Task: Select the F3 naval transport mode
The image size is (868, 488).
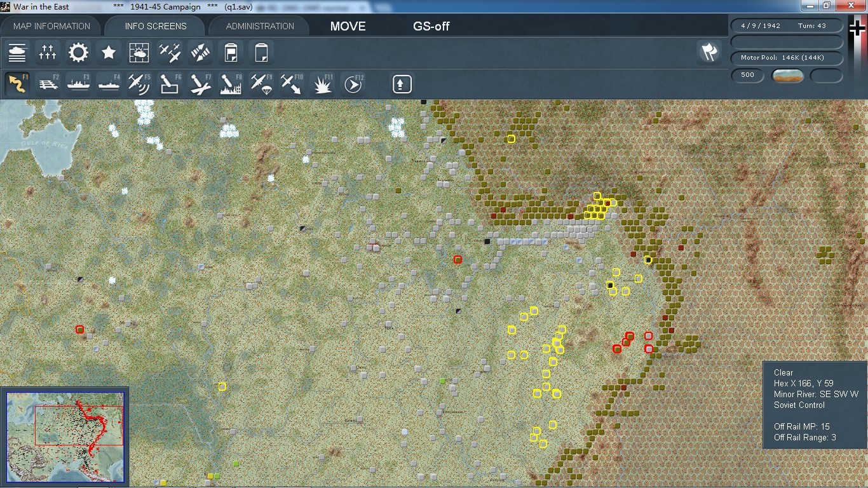Action: 78,84
